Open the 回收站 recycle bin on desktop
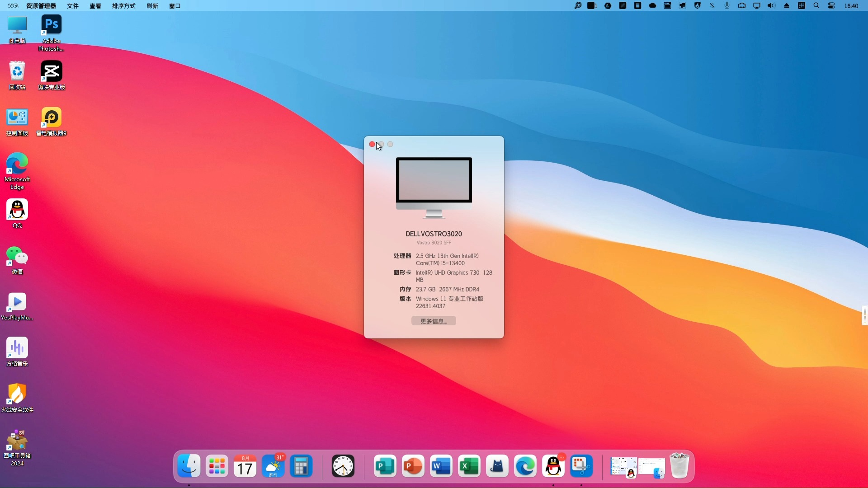This screenshot has width=868, height=488. 17,75
